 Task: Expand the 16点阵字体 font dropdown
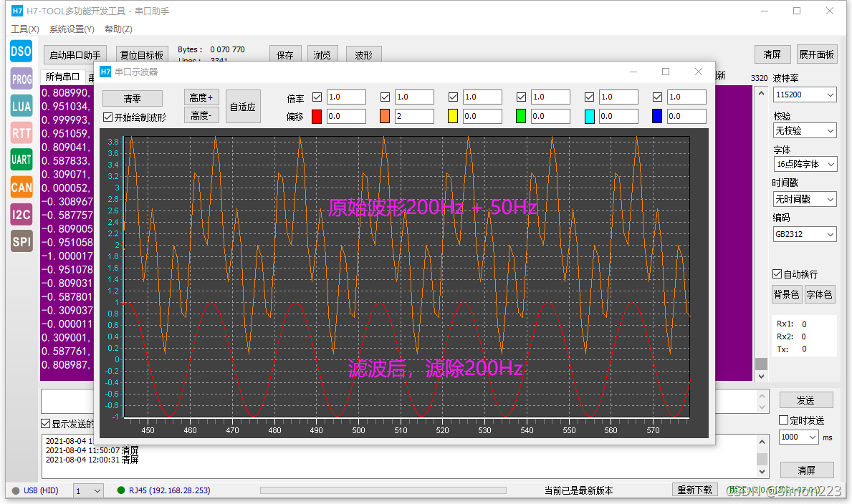805,164
